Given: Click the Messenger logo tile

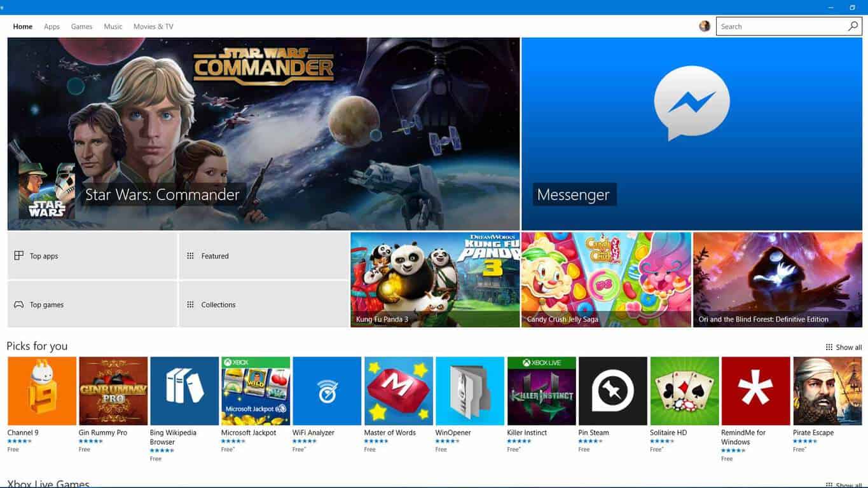Looking at the screenshot, I should pyautogui.click(x=692, y=134).
